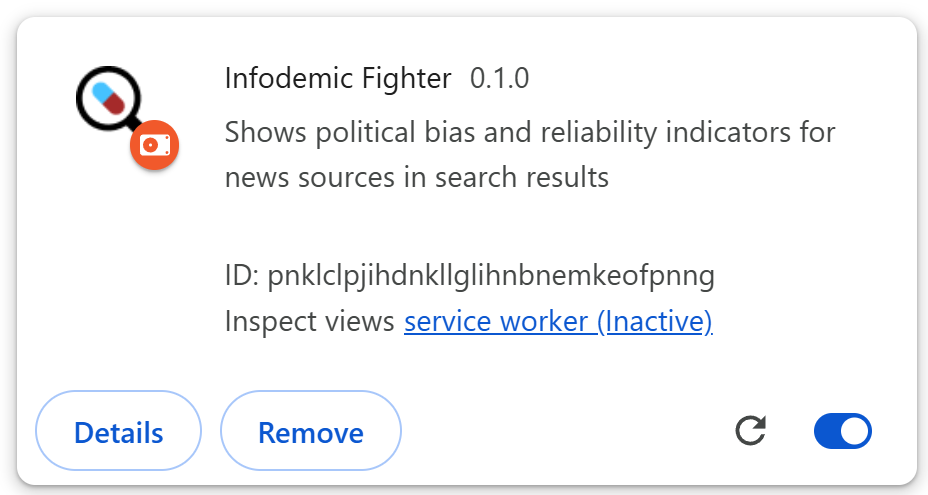
Task: Click the word "Shows" in the description
Action: (258, 132)
